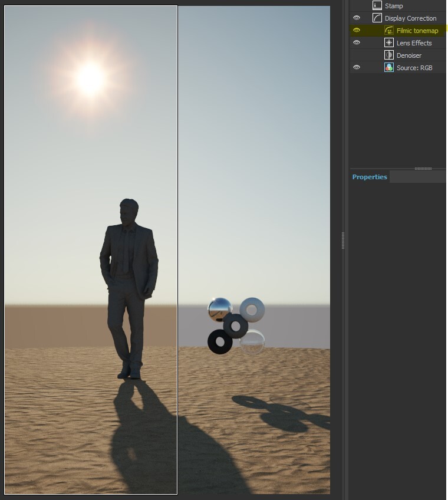Click the horizontal splitter grip above Properties

click(x=423, y=169)
